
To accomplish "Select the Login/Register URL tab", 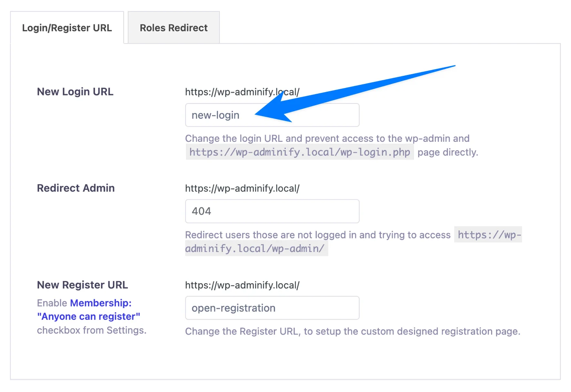I will pyautogui.click(x=67, y=27).
